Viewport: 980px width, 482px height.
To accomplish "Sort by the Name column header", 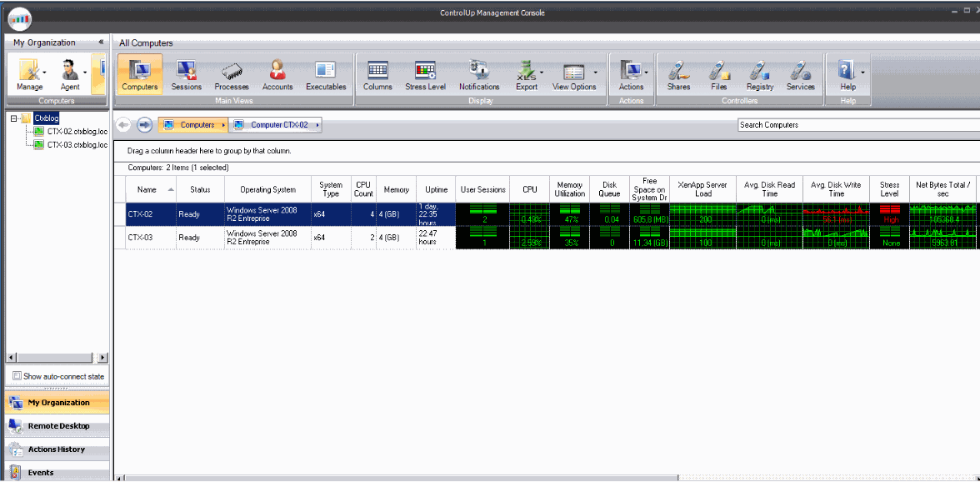I will pyautogui.click(x=152, y=189).
